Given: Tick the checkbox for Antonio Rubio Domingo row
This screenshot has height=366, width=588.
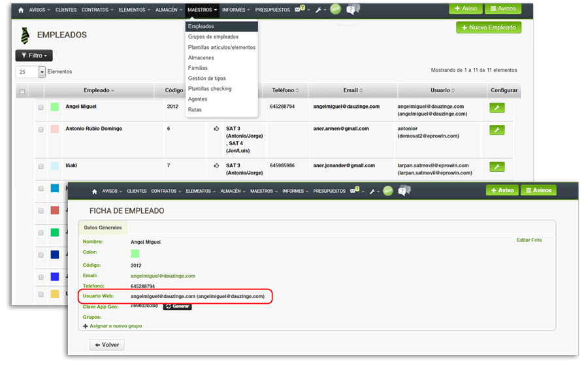Looking at the screenshot, I should tap(41, 130).
